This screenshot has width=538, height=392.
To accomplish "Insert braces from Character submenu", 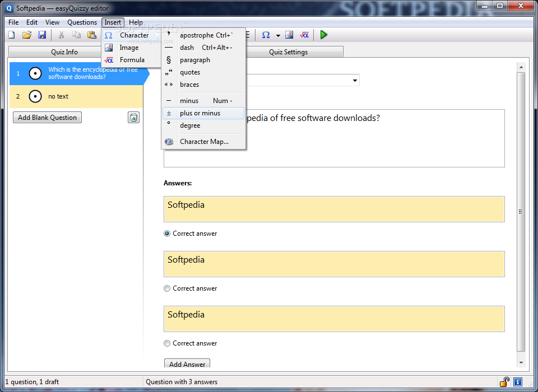I will [x=204, y=85].
